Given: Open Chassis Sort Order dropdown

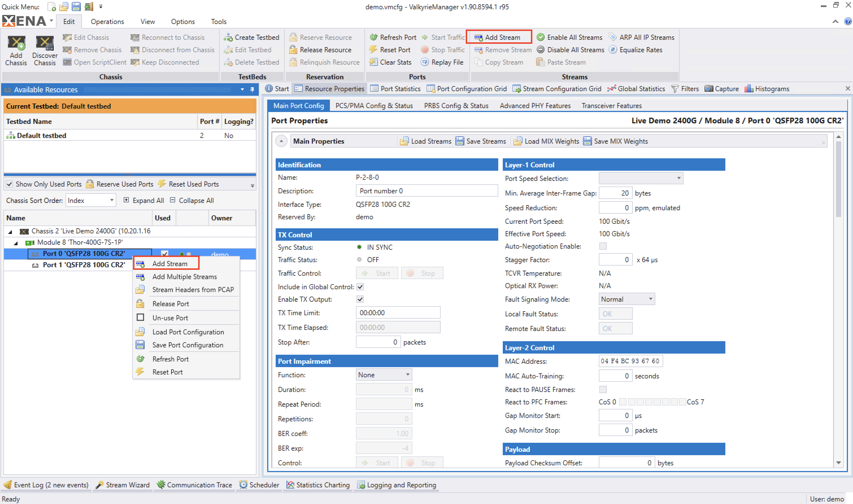Looking at the screenshot, I should tap(91, 200).
